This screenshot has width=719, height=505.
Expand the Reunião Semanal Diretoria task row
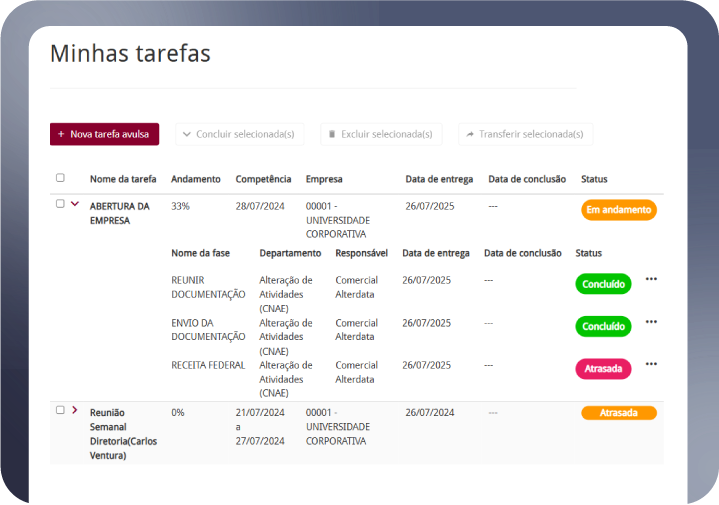coord(75,410)
